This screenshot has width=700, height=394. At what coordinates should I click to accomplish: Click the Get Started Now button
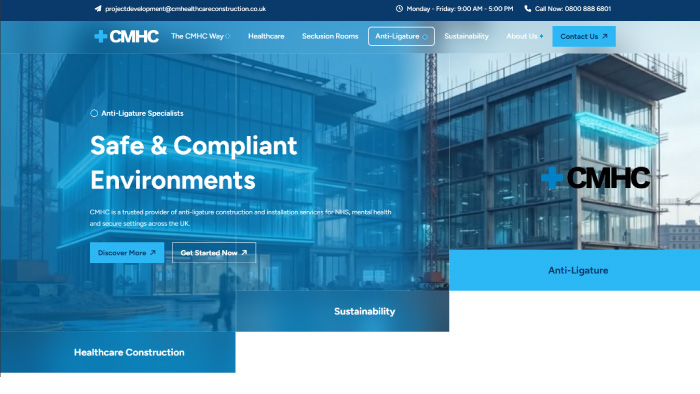tap(214, 253)
